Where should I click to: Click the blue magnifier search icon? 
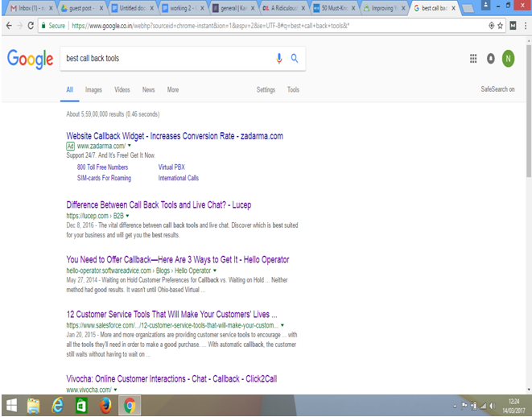(295, 58)
